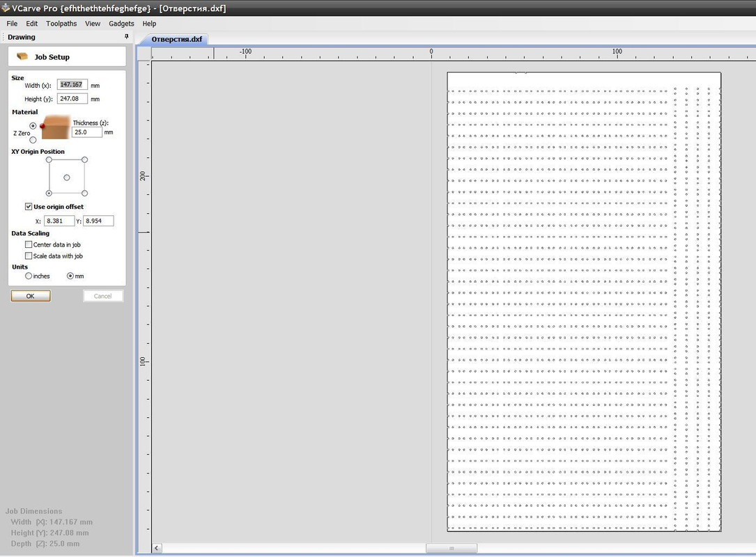Click the horizontal scrollbar left arrow
The image size is (756, 557).
157,549
